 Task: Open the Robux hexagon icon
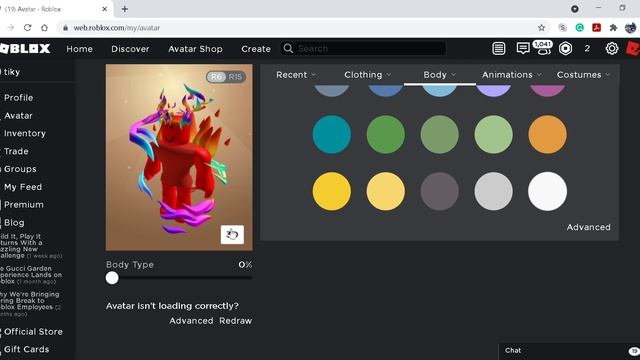point(565,49)
